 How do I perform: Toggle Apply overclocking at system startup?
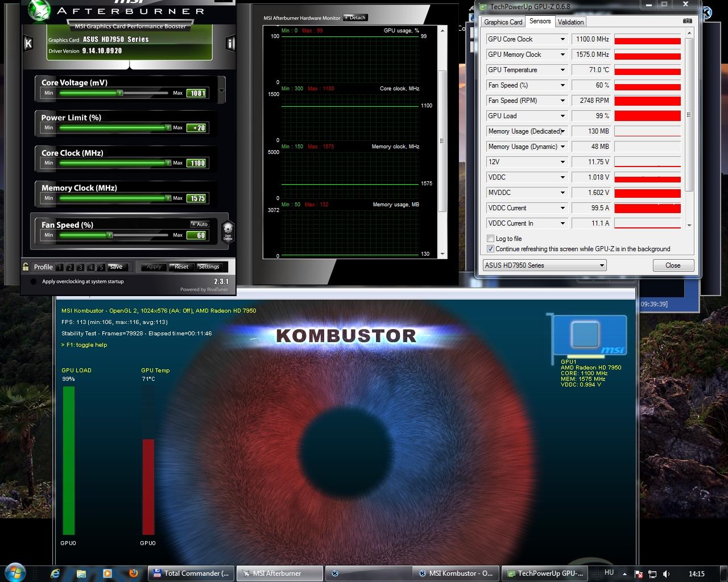pyautogui.click(x=33, y=281)
